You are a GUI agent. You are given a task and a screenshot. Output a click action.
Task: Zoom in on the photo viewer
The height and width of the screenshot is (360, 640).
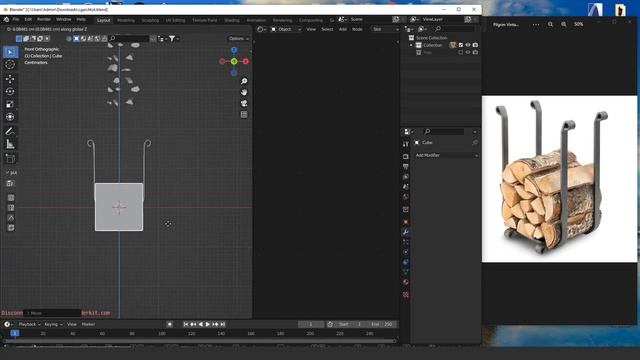pos(564,24)
